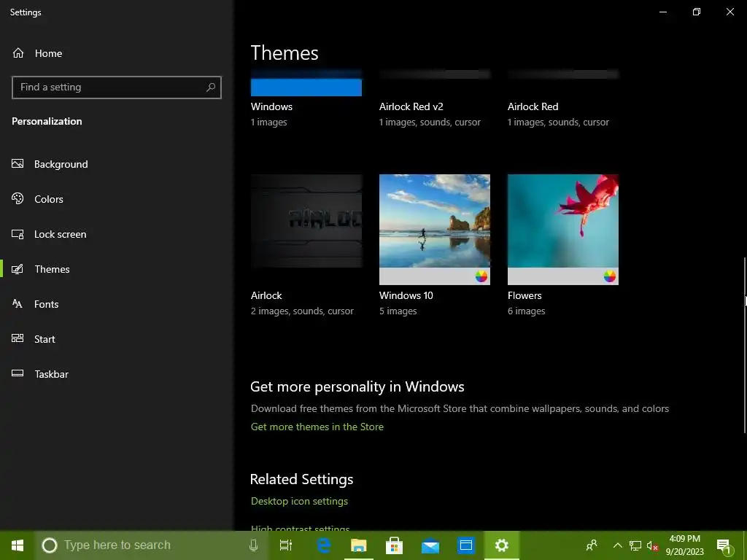The width and height of the screenshot is (747, 560).
Task: Apply the Windows 10 beach theme
Action: [x=435, y=230]
